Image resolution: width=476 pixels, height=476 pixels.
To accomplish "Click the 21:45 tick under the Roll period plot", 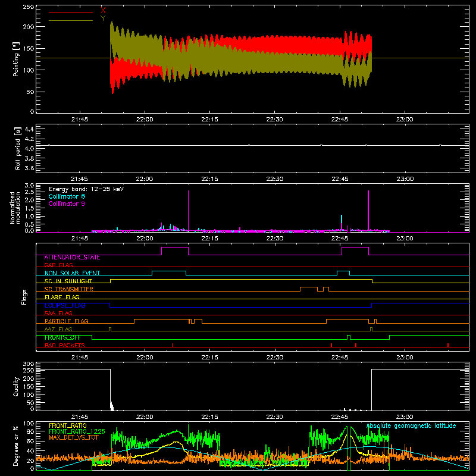I will [x=80, y=179].
